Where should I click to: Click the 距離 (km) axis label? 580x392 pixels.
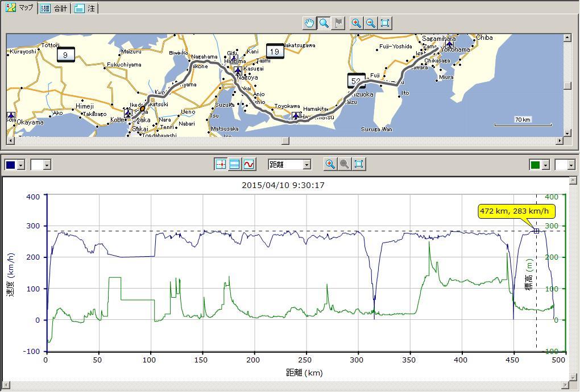point(304,373)
